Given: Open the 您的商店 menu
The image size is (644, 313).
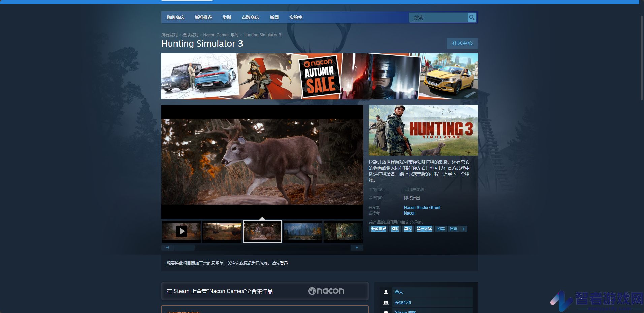Looking at the screenshot, I should [x=175, y=18].
